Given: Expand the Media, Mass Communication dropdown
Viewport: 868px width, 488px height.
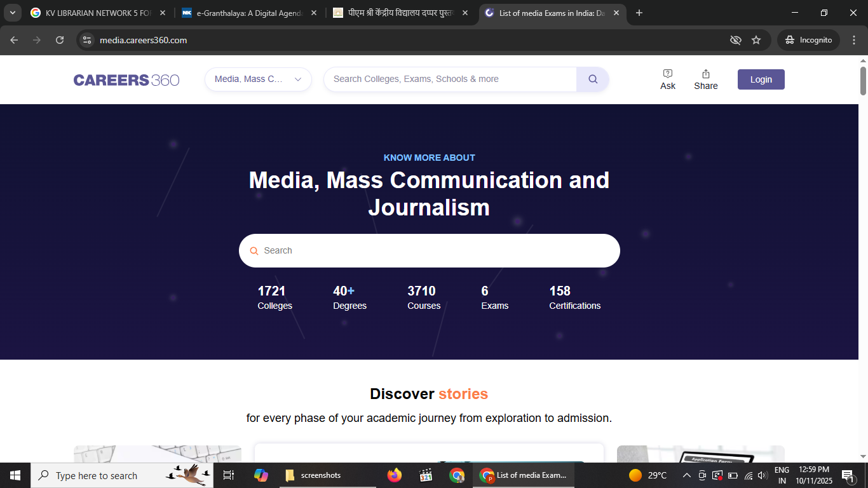Looking at the screenshot, I should 258,79.
